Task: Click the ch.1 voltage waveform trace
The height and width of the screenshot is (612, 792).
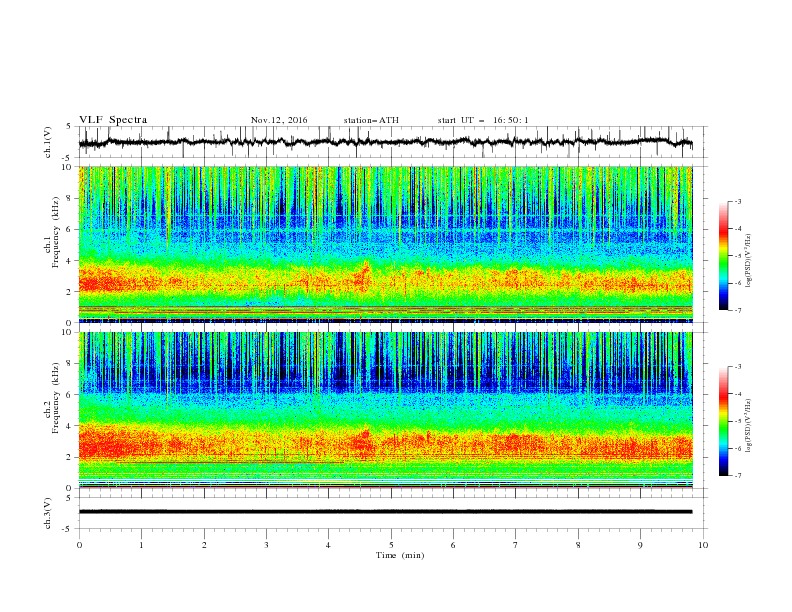Action: coord(385,142)
